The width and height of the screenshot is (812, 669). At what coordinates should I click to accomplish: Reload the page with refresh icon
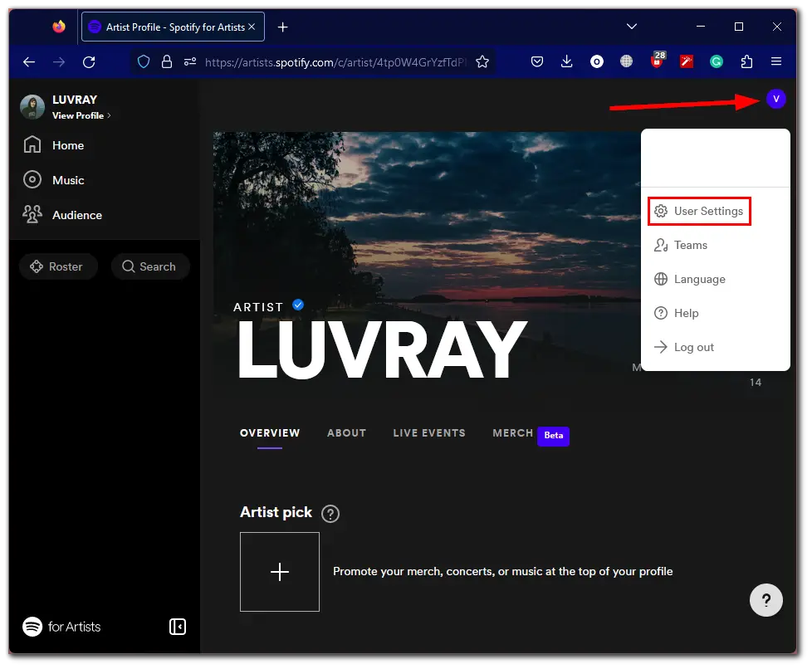click(89, 62)
